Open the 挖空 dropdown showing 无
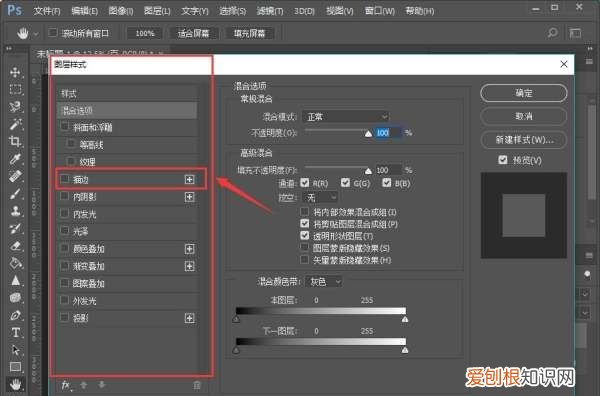This screenshot has height=396, width=600. point(320,197)
